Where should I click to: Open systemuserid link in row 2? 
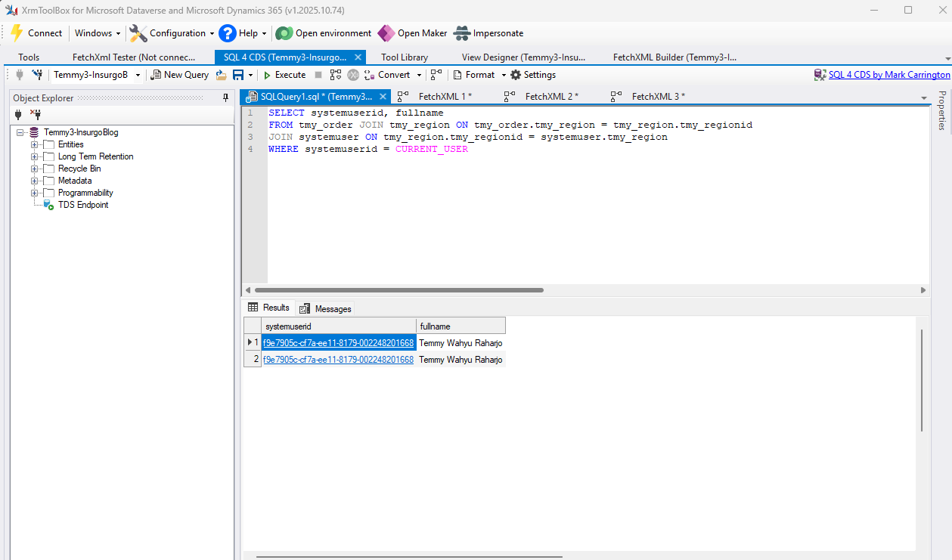(x=338, y=360)
